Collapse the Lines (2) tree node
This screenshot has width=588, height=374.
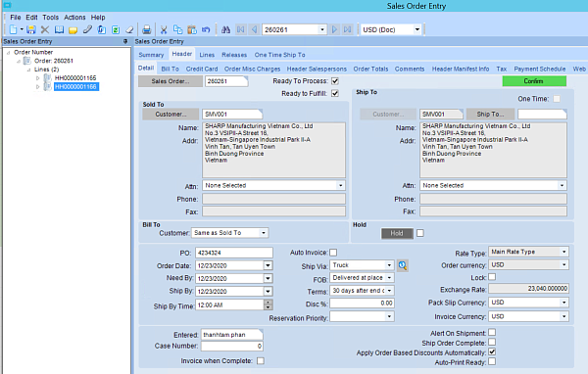pos(28,70)
